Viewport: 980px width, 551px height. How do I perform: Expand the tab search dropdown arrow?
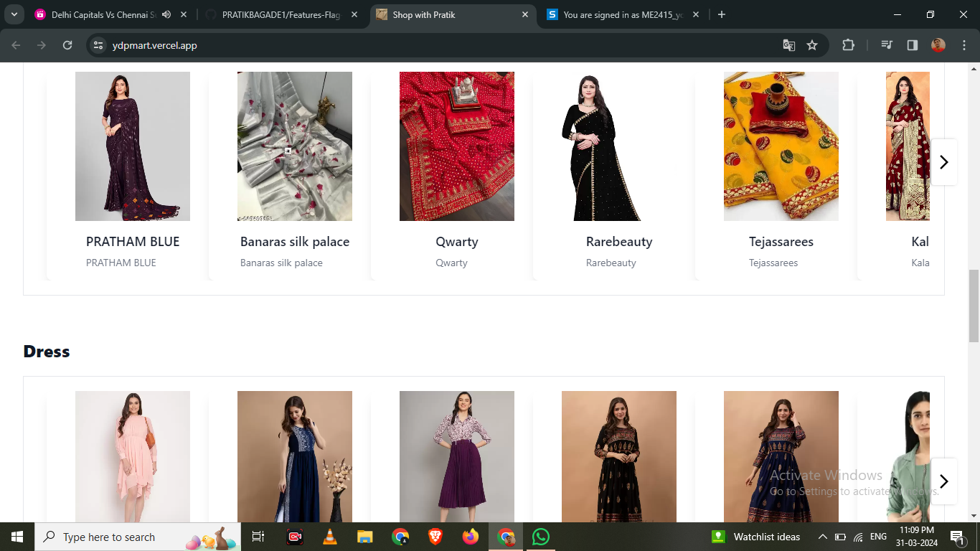coord(14,14)
